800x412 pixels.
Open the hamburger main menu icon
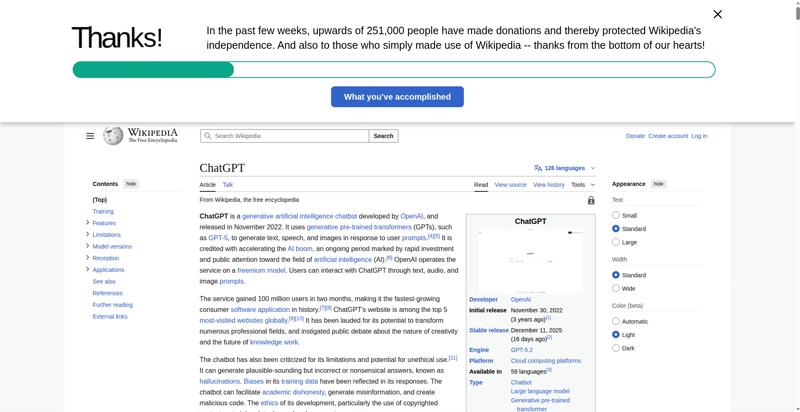(x=90, y=136)
